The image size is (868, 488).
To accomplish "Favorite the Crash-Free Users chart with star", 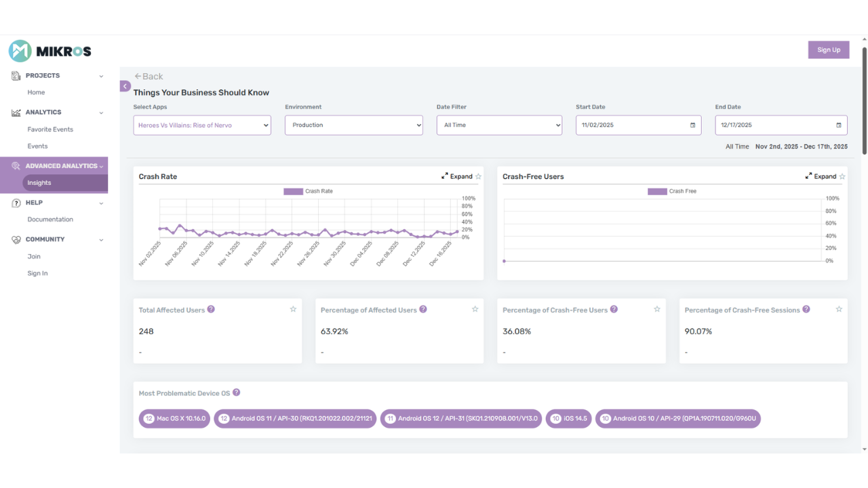I will [x=842, y=176].
